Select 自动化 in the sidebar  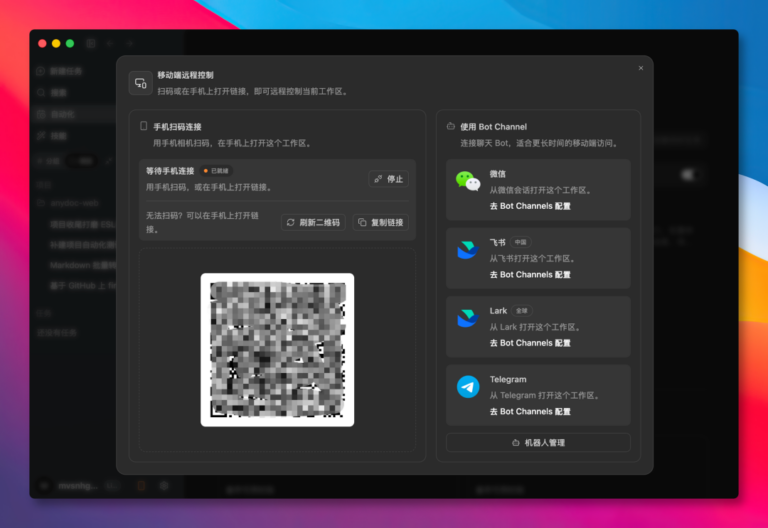point(73,114)
